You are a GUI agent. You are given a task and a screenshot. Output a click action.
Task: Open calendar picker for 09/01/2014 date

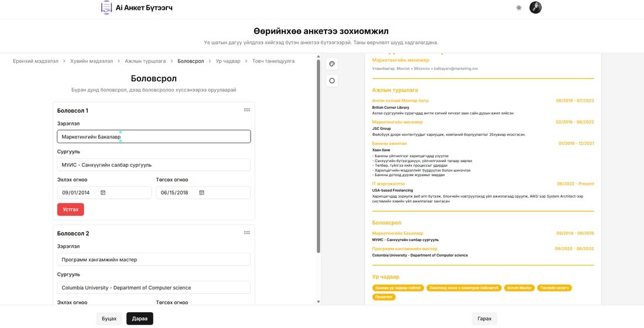(x=103, y=192)
